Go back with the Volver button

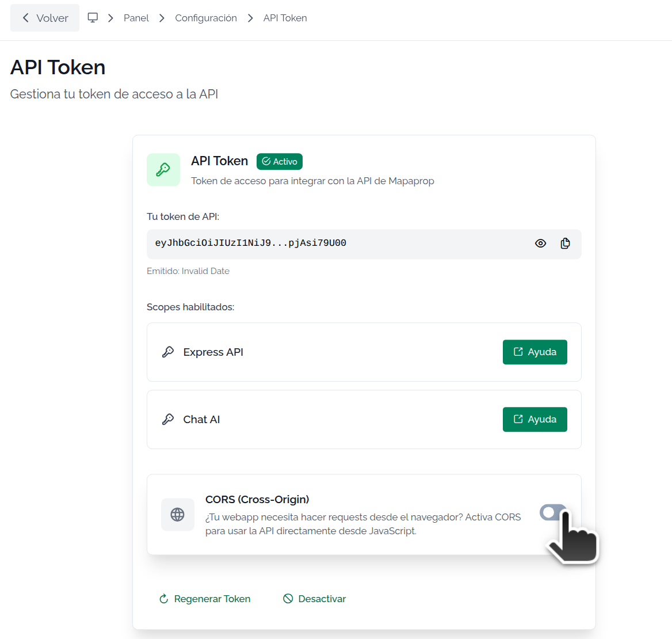[x=45, y=18]
